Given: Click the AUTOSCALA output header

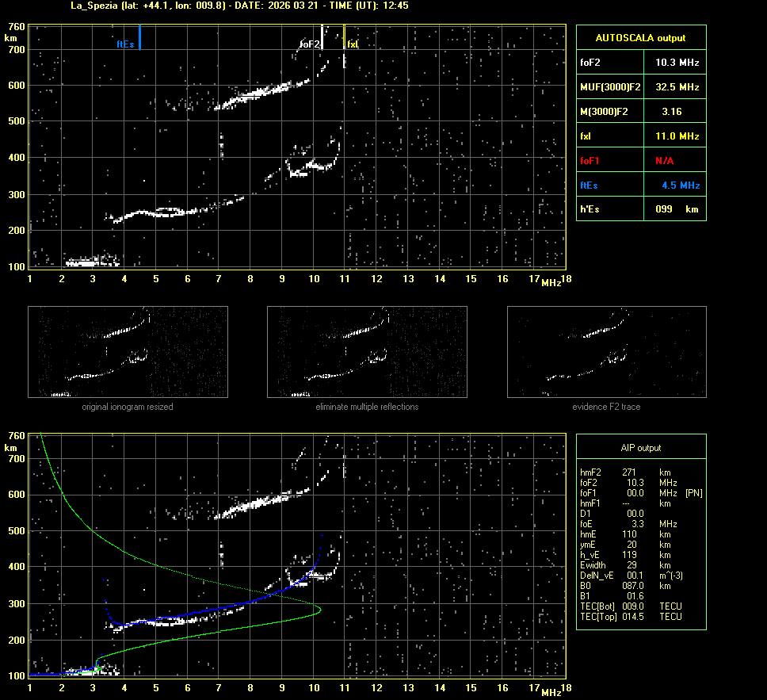Looking at the screenshot, I should coord(640,37).
